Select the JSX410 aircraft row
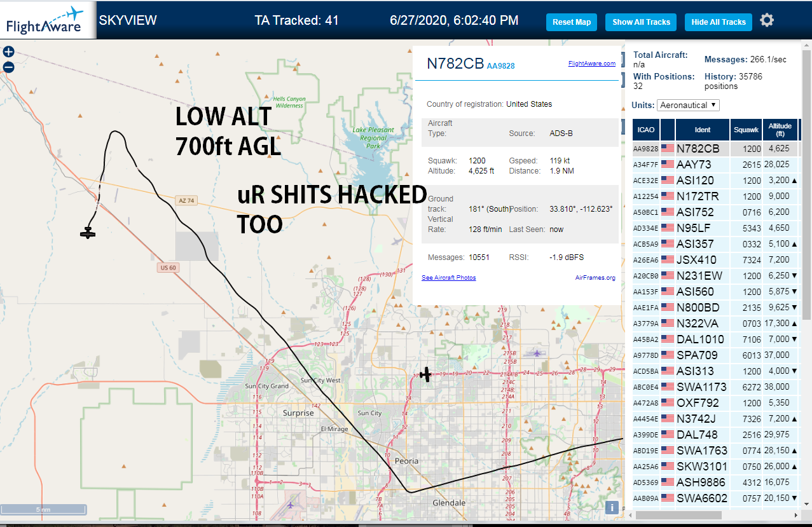Viewport: 812px width, 527px height. [x=715, y=259]
